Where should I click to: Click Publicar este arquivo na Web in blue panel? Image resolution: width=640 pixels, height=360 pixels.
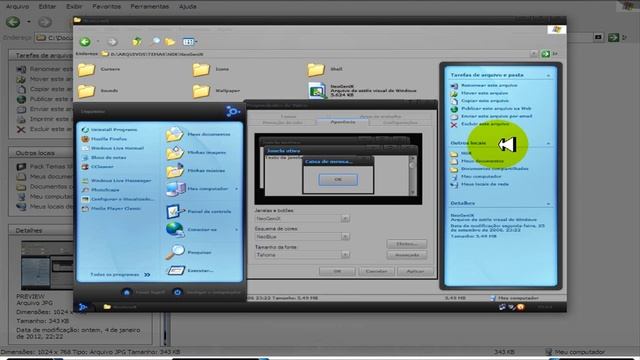[491, 109]
